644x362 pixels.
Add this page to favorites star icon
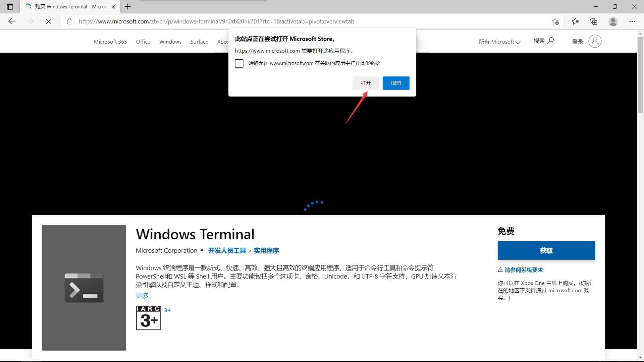click(555, 21)
